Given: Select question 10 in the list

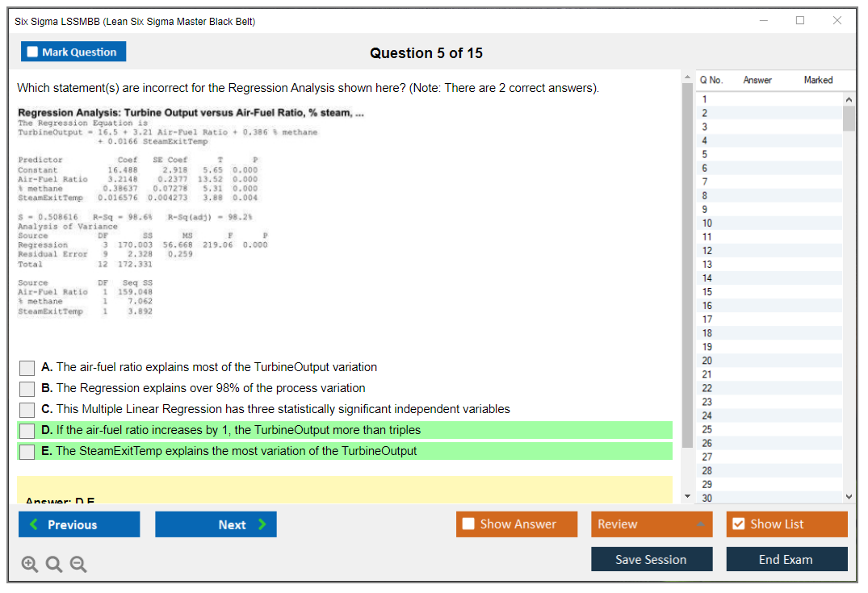Looking at the screenshot, I should pos(707,223).
